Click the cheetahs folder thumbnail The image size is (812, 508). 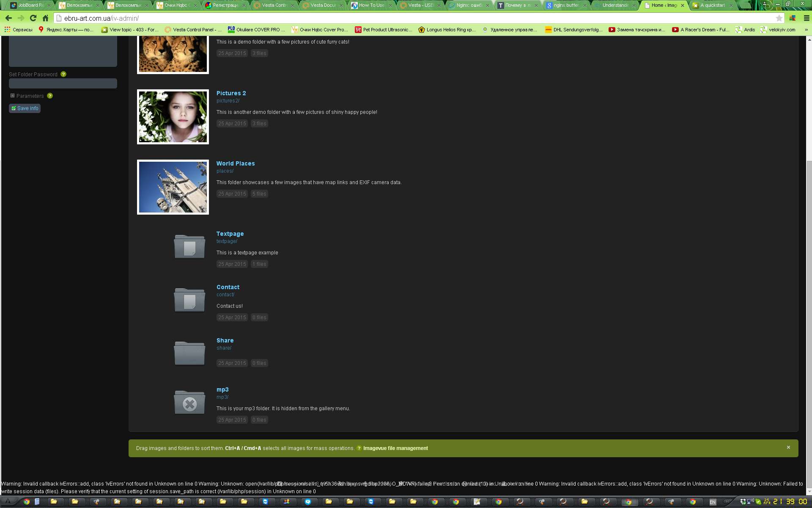click(173, 55)
